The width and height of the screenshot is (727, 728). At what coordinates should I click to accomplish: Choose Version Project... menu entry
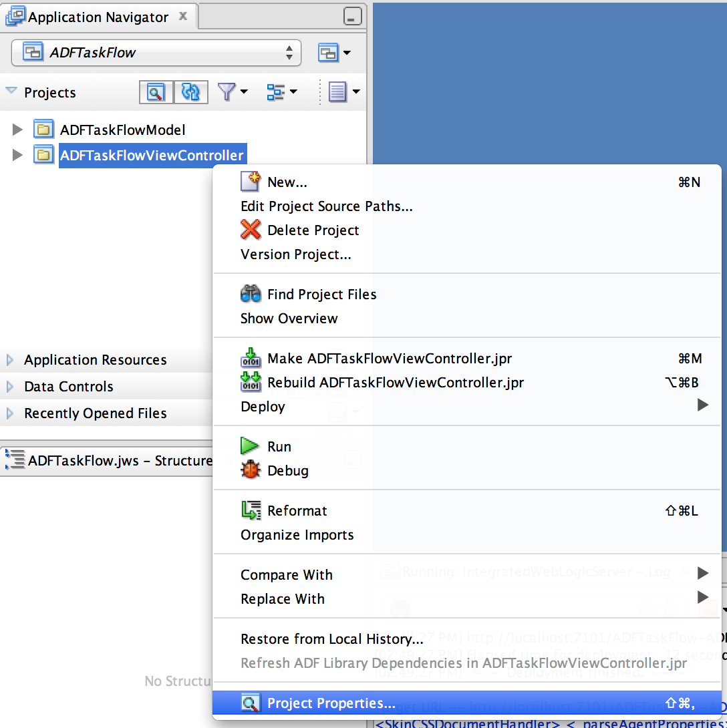click(x=467, y=254)
